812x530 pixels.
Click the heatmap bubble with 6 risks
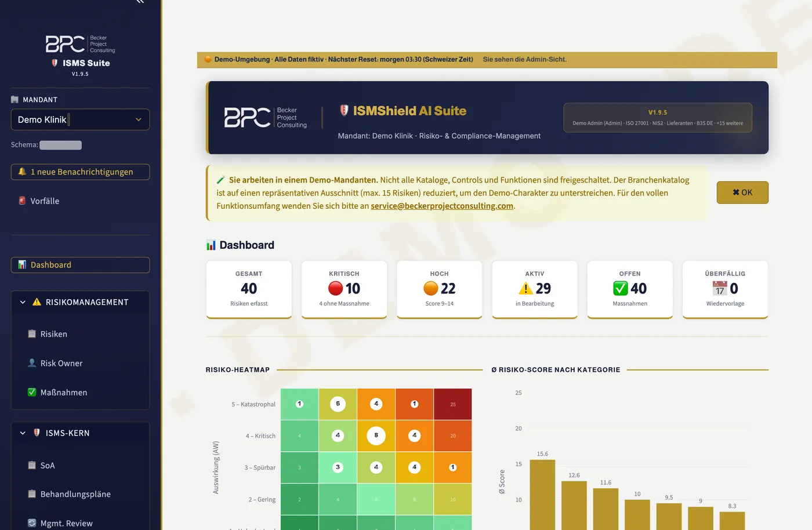(338, 404)
